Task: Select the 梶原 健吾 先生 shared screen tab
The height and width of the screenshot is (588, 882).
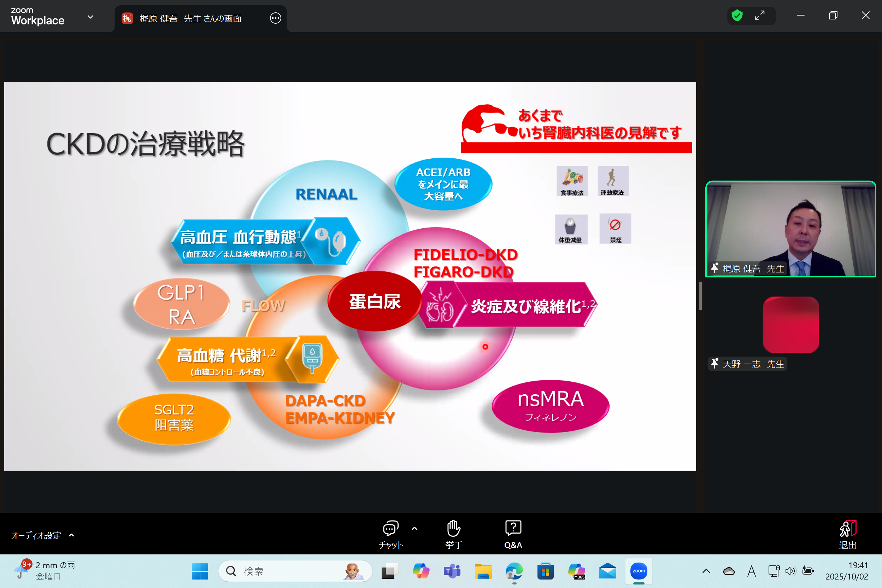Action: pos(190,18)
